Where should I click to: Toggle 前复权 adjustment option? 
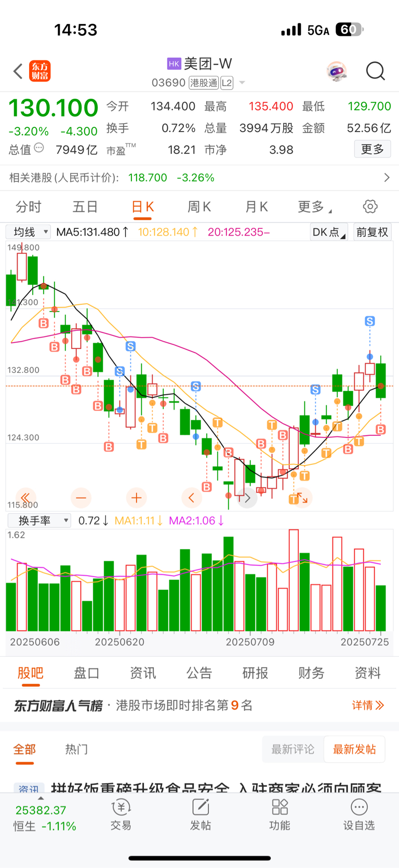click(373, 232)
